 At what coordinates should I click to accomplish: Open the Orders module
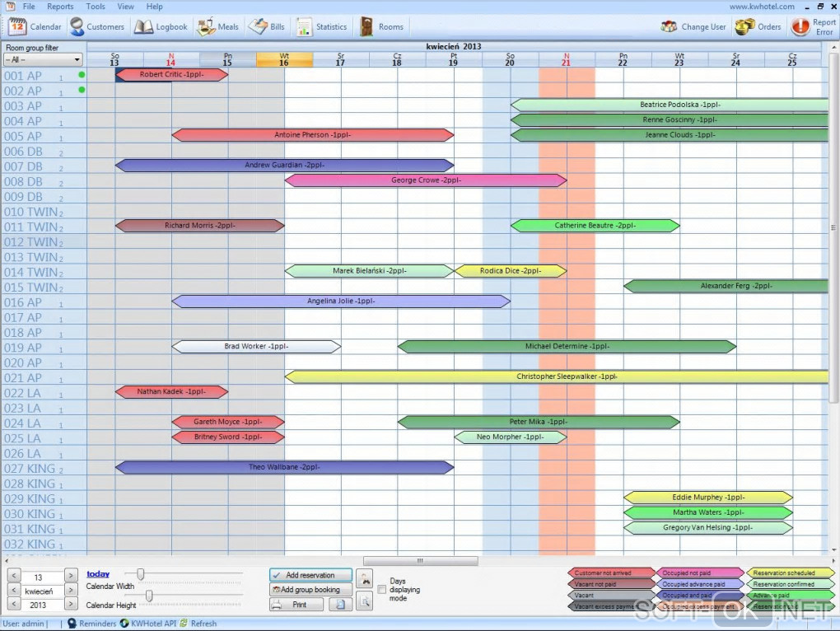(758, 27)
